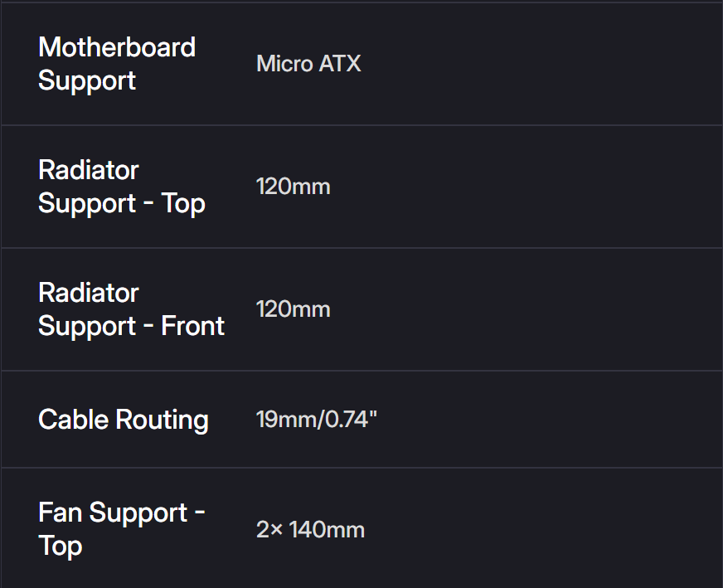The image size is (723, 588).
Task: Click "0.74"" in the Cable Routing value
Action: [x=351, y=420]
